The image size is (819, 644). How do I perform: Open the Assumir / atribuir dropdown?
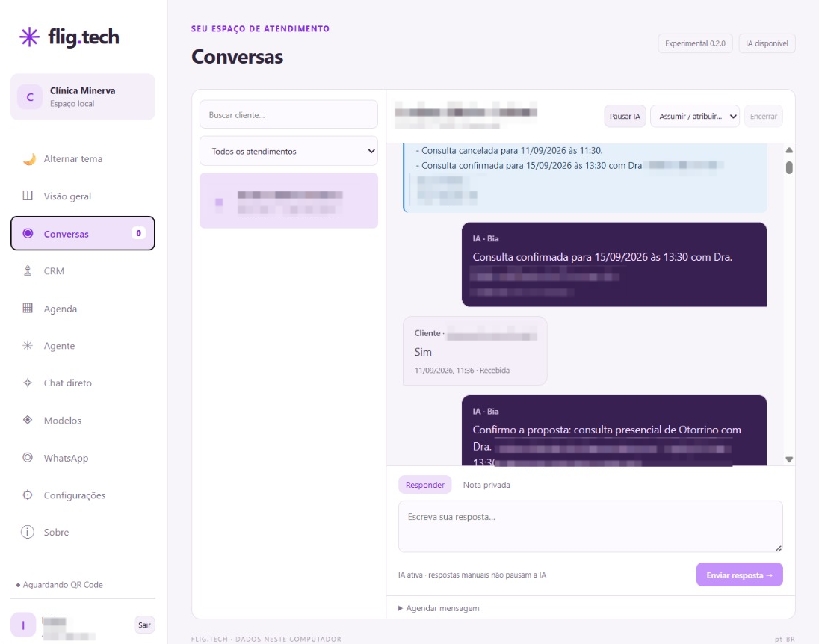pos(695,116)
